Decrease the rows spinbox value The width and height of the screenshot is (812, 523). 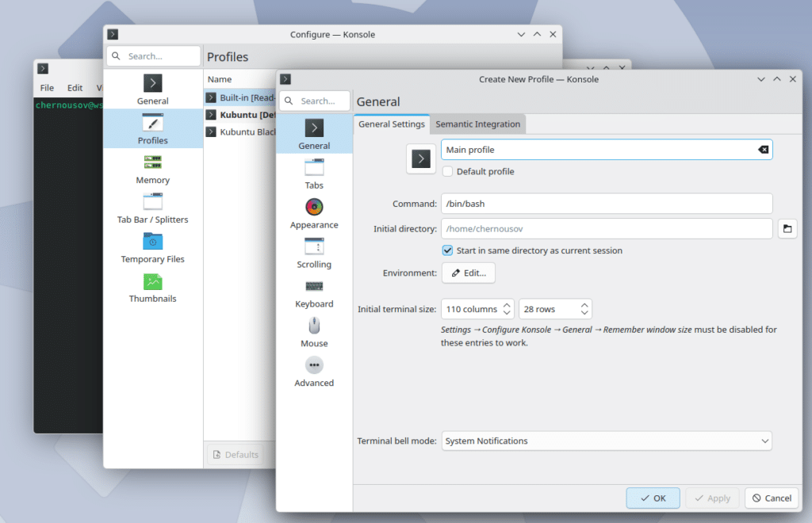tap(584, 313)
